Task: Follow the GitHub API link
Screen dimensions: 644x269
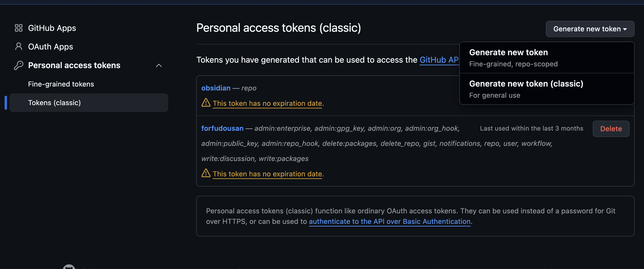Action: (439, 60)
